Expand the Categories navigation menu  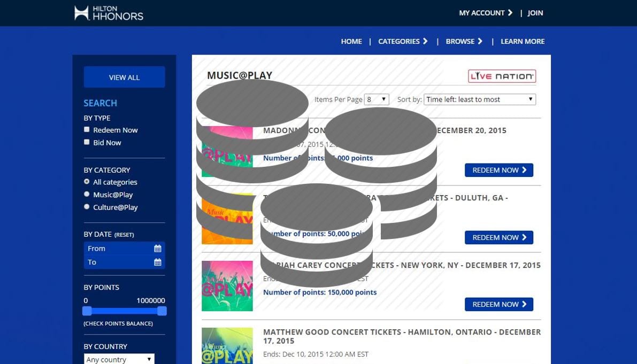403,41
